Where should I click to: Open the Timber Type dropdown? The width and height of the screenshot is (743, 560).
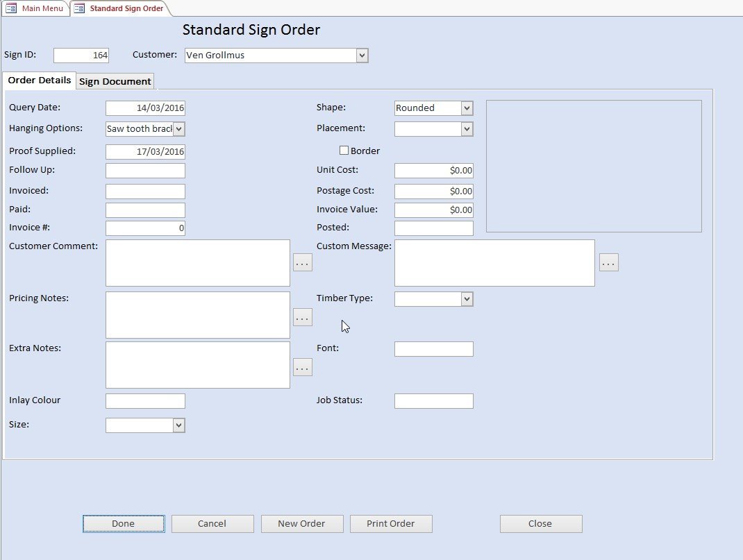[467, 298]
